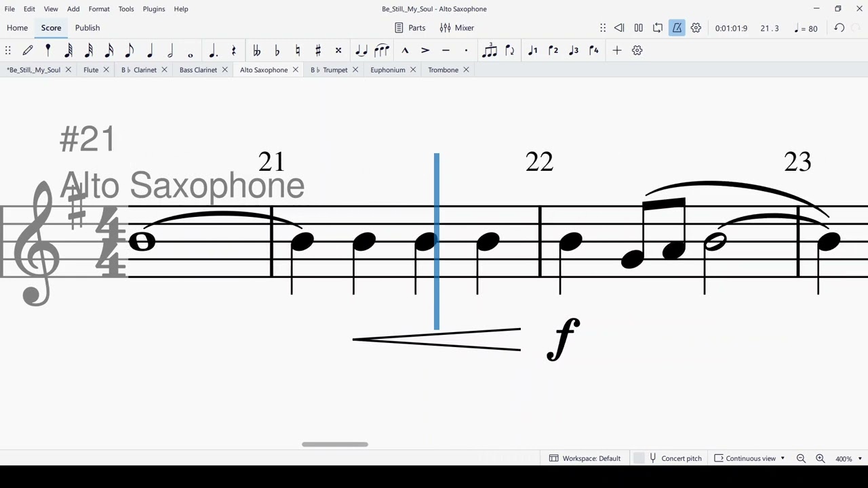The width and height of the screenshot is (868, 488).
Task: Select the 64th note duration
Action: coord(68,50)
